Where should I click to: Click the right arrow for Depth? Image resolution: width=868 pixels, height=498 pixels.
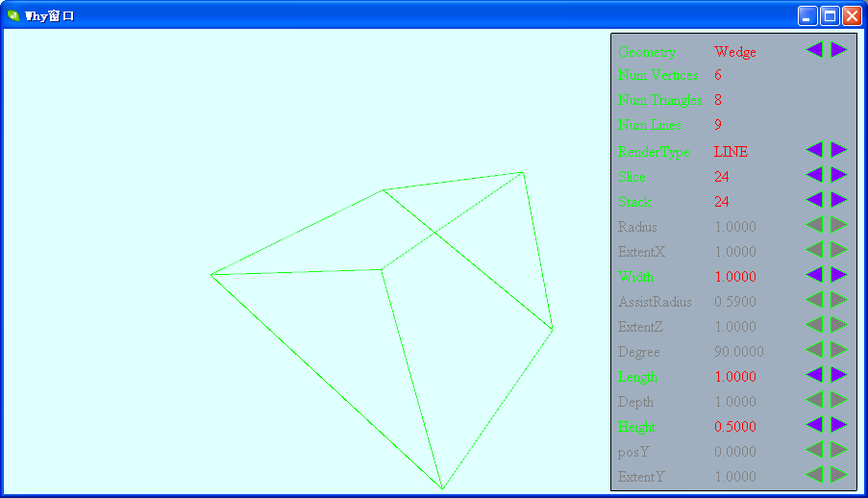pyautogui.click(x=839, y=400)
